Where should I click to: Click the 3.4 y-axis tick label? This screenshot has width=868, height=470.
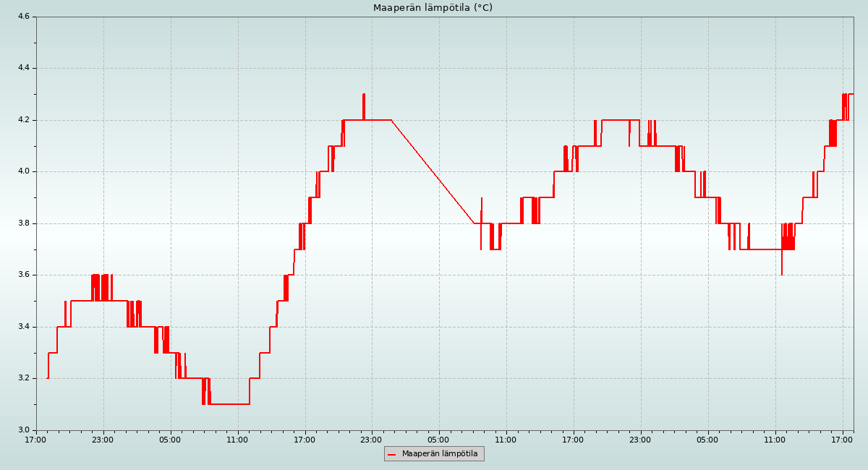pyautogui.click(x=23, y=327)
